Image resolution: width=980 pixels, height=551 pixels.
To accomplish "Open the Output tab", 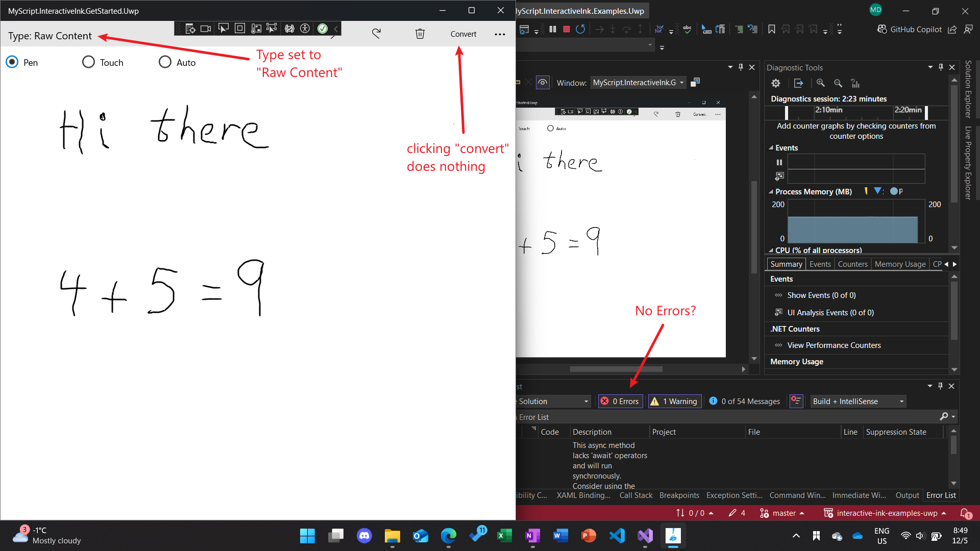I will (x=907, y=495).
